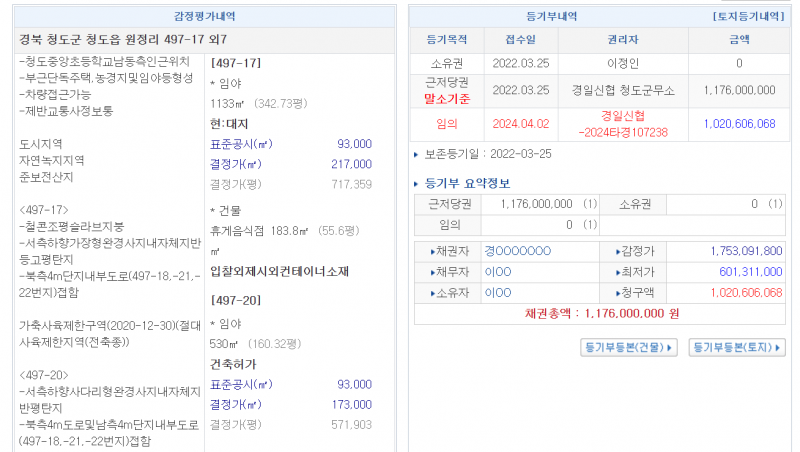Click the arrow icon beside 최저가

(615, 272)
